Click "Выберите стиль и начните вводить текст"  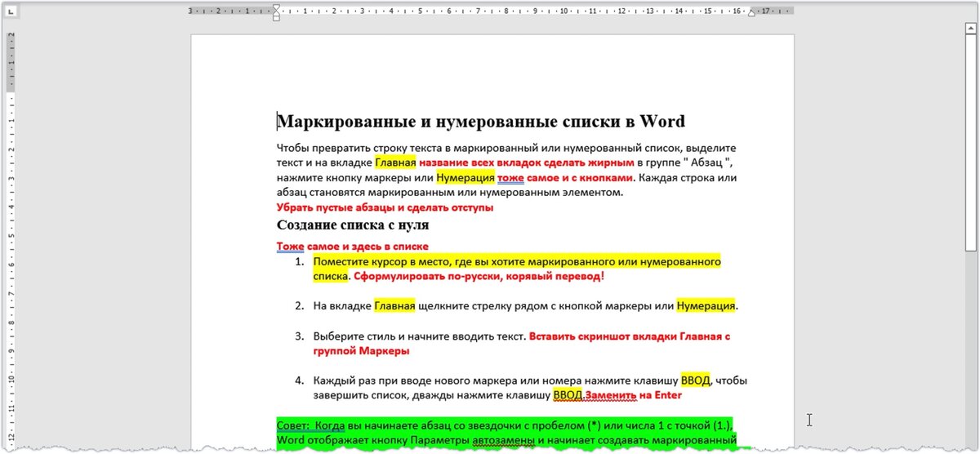point(419,336)
